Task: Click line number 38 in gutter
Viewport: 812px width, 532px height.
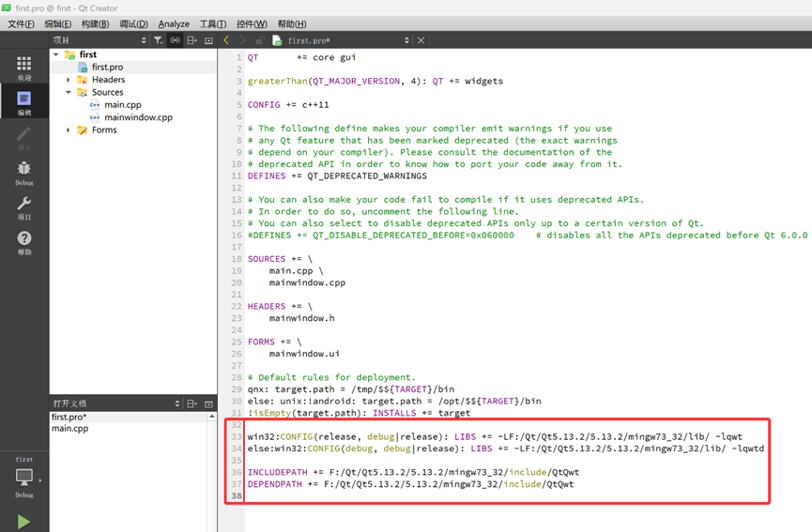Action: [237, 495]
